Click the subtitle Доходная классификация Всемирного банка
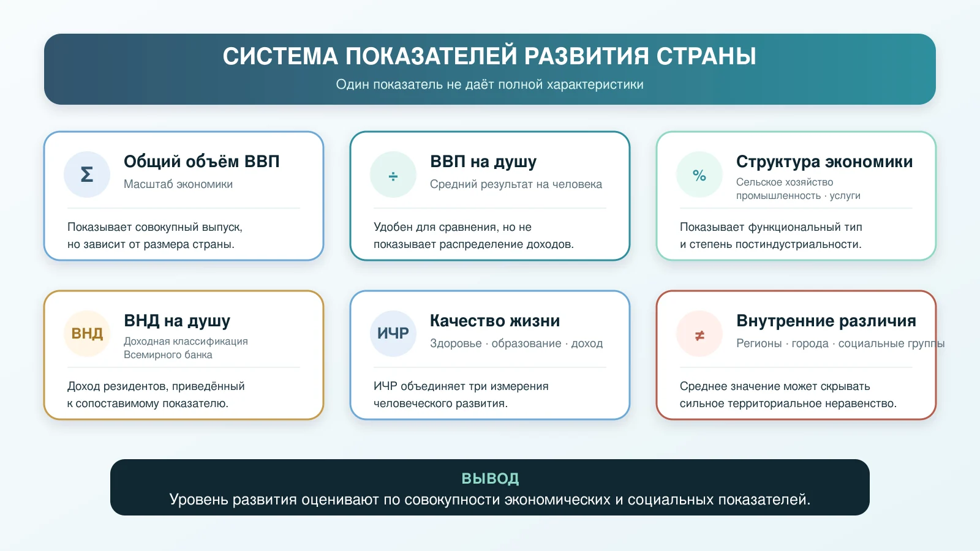This screenshot has width=980, height=551. tap(186, 348)
